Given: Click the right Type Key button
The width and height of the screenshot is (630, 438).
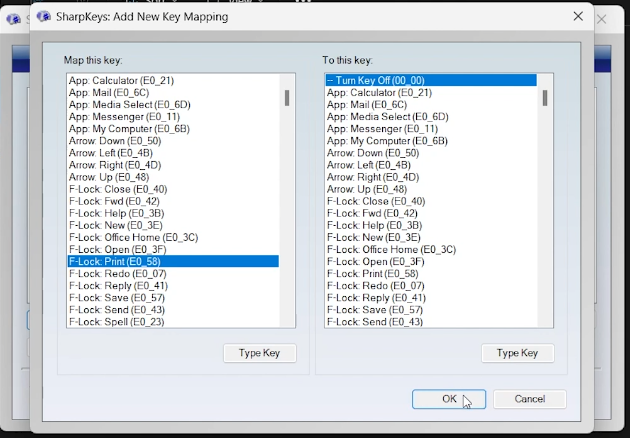Looking at the screenshot, I should coord(517,352).
